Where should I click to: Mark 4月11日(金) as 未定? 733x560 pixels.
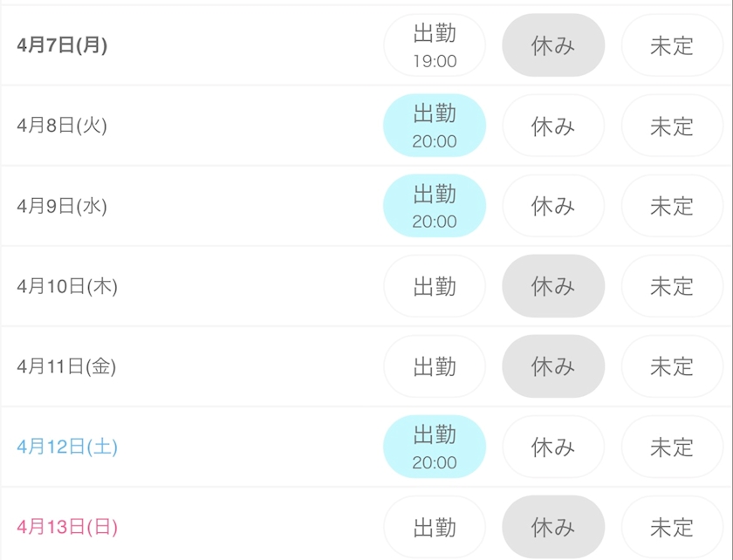[672, 366]
